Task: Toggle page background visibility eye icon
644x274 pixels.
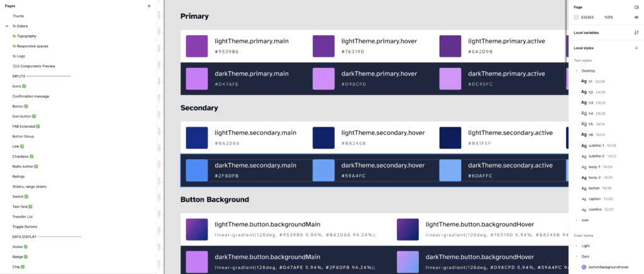Action: pyautogui.click(x=636, y=17)
